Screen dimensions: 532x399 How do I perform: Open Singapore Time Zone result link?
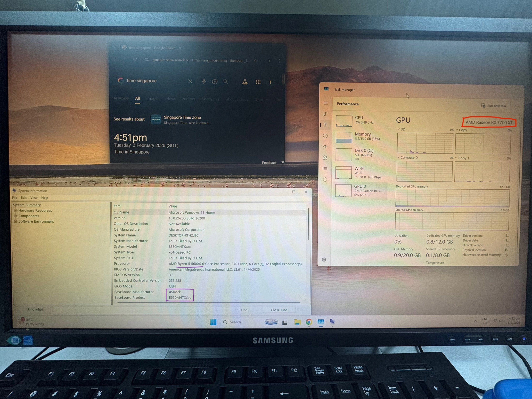click(182, 117)
